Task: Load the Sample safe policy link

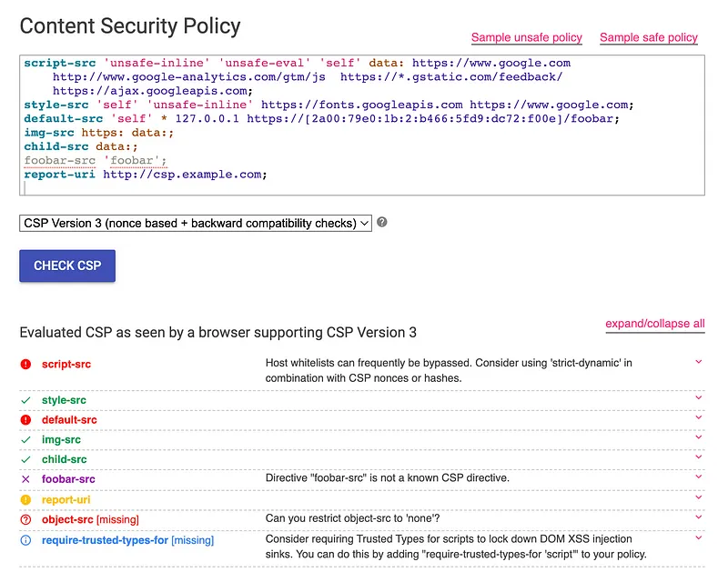Action: point(649,37)
